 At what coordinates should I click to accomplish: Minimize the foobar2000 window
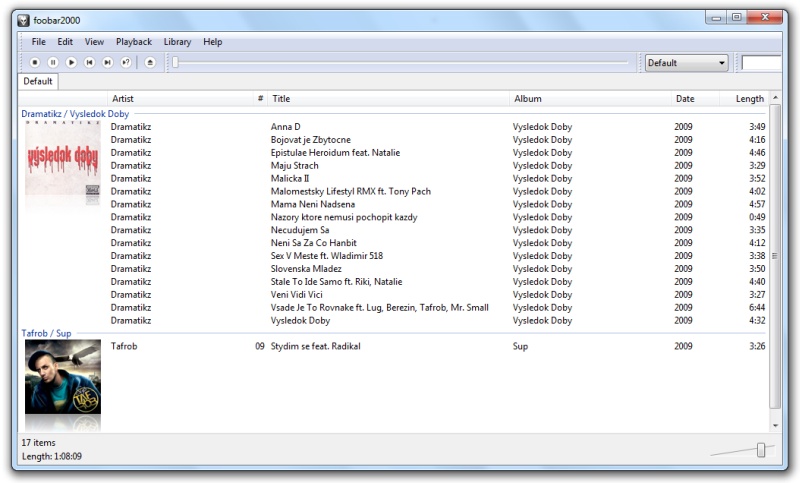716,17
